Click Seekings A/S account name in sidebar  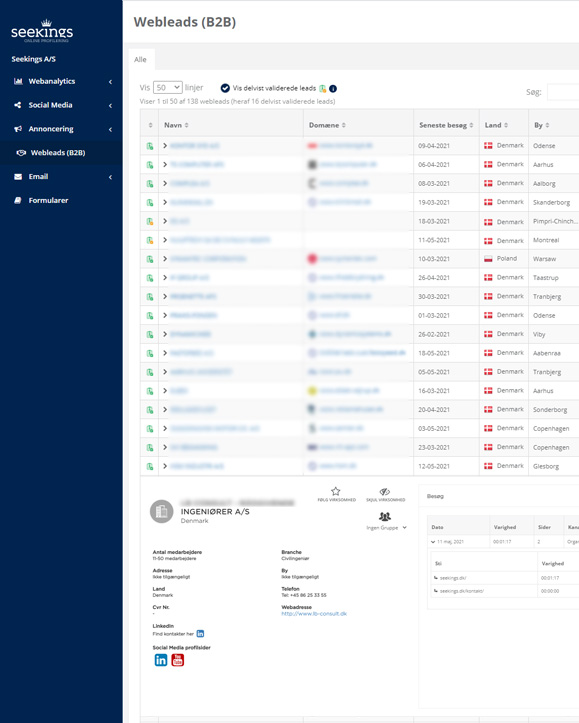(34, 59)
